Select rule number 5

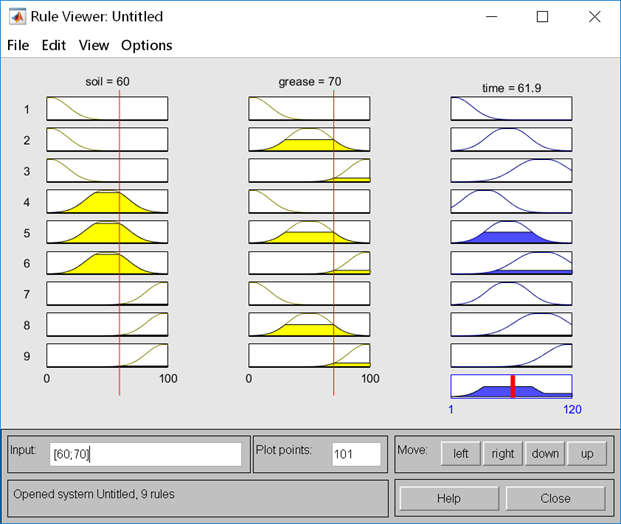coord(27,233)
